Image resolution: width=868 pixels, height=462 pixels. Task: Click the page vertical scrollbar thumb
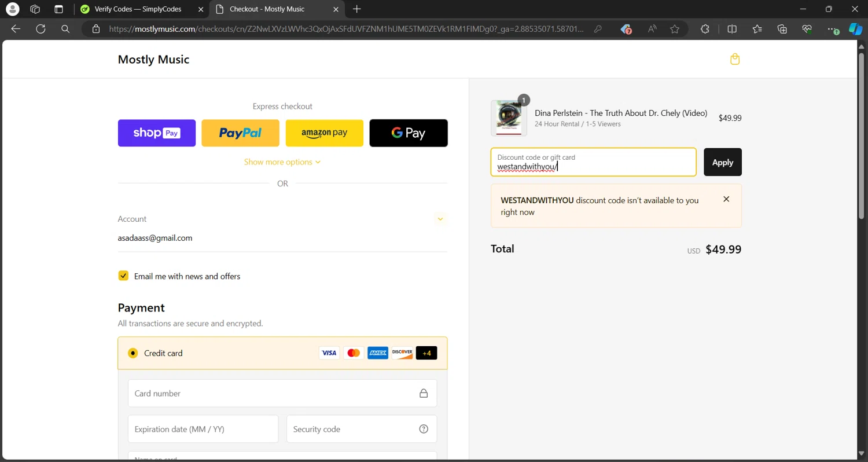[862, 136]
